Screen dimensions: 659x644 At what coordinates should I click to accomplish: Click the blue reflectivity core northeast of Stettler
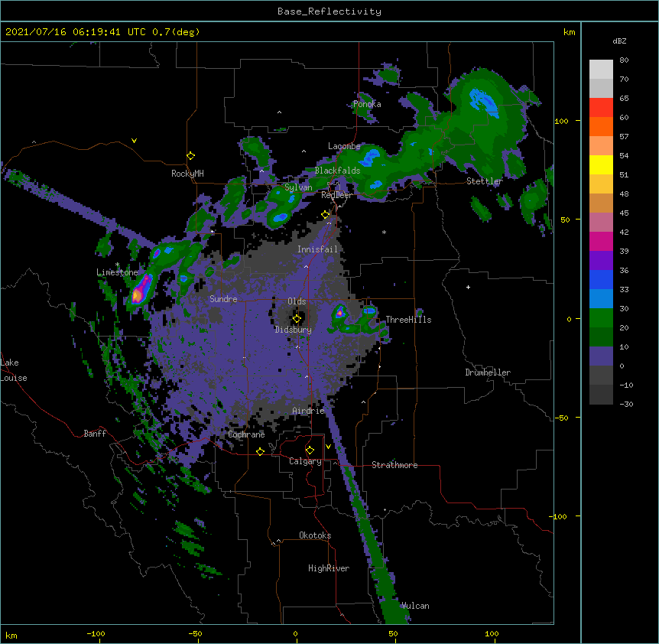tap(484, 102)
